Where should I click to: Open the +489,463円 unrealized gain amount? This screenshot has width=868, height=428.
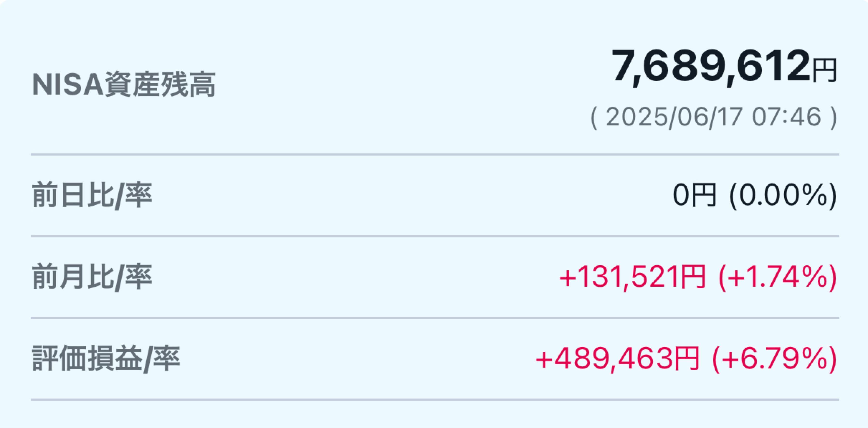617,359
